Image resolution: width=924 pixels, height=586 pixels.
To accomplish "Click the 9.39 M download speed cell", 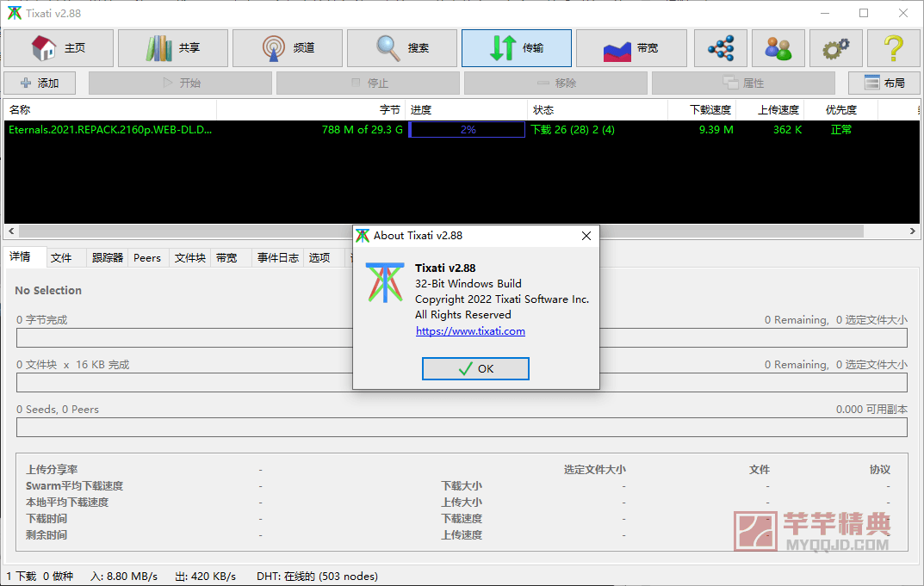I will (x=716, y=130).
